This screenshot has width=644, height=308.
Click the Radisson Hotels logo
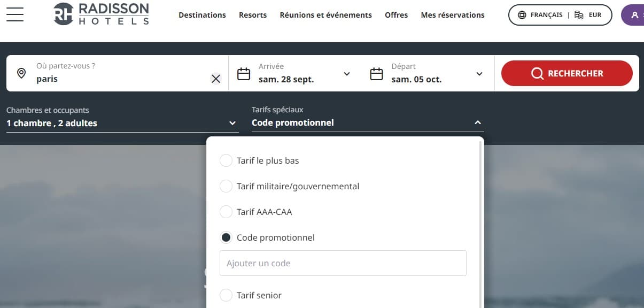click(102, 14)
